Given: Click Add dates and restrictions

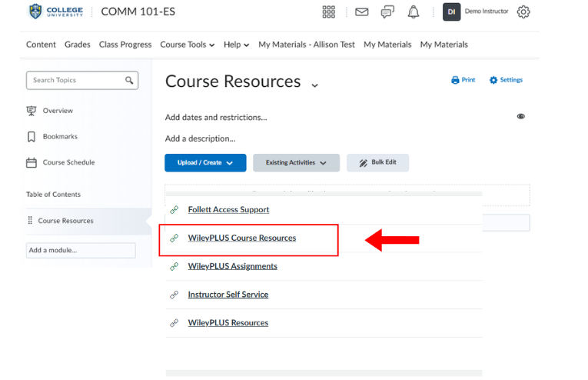Looking at the screenshot, I should point(216,118).
